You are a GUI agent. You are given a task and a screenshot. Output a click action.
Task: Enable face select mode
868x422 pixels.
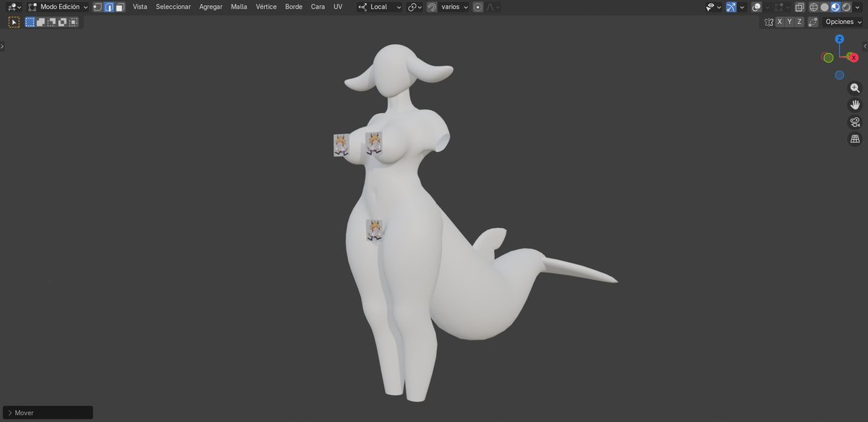(120, 7)
